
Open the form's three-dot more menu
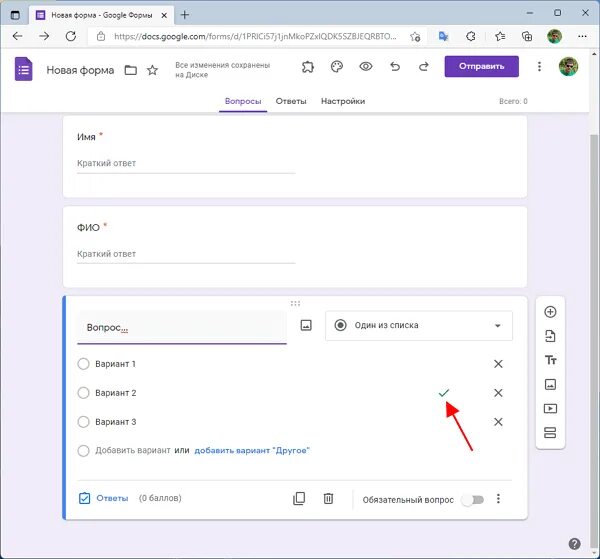539,67
